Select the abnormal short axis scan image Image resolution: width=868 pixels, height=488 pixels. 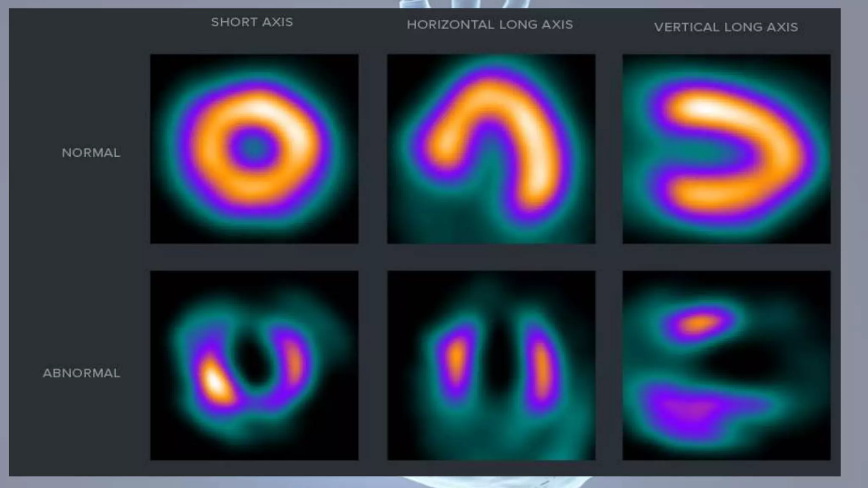(x=254, y=365)
